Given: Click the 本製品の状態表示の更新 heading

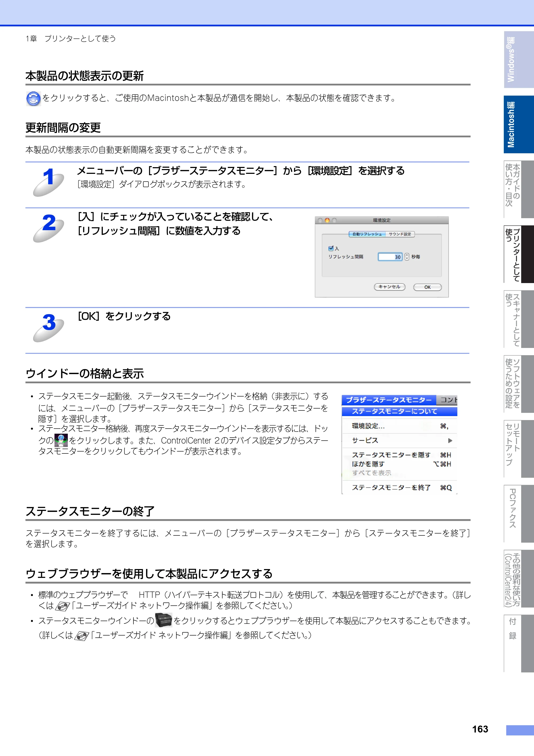Looking at the screenshot, I should (x=85, y=76).
